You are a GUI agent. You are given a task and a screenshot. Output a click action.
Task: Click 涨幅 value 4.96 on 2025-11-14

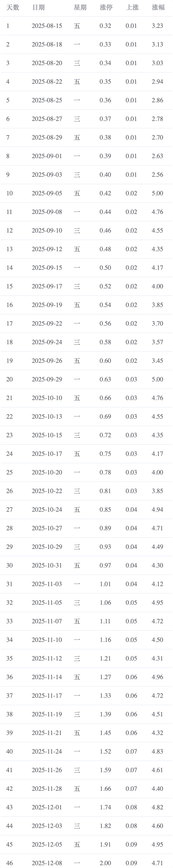pos(157,677)
